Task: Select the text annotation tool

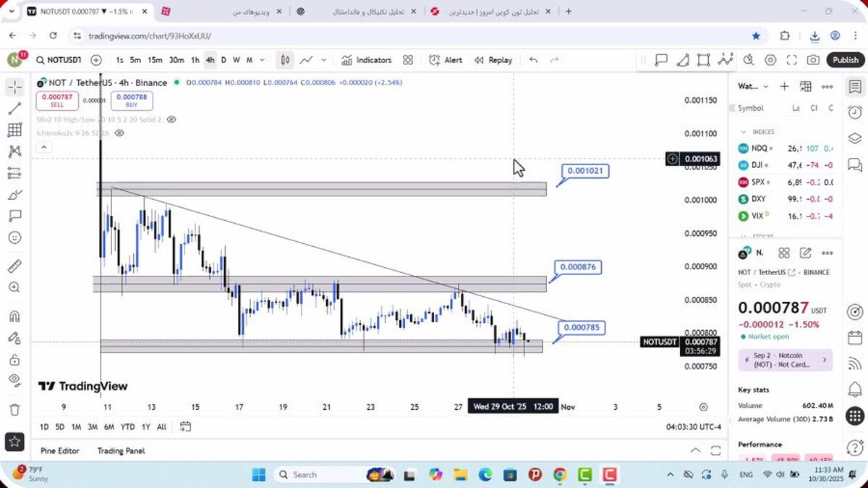Action: click(x=14, y=216)
